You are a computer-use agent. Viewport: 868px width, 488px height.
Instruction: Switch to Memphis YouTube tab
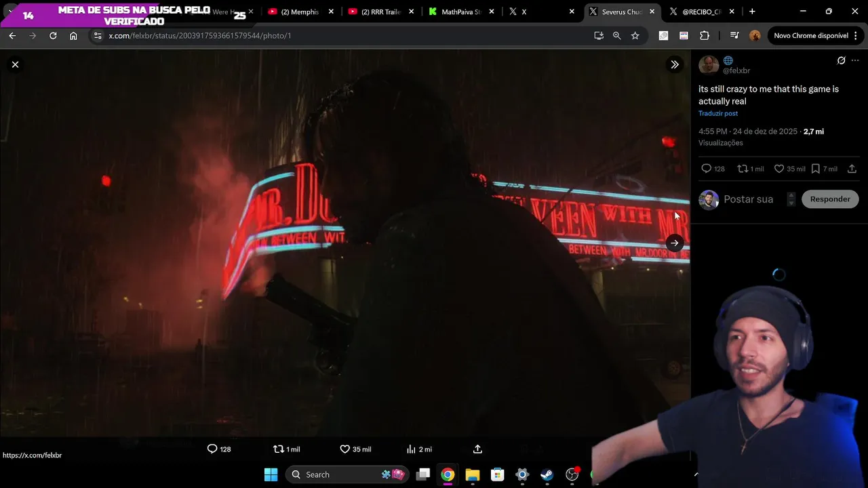click(299, 12)
